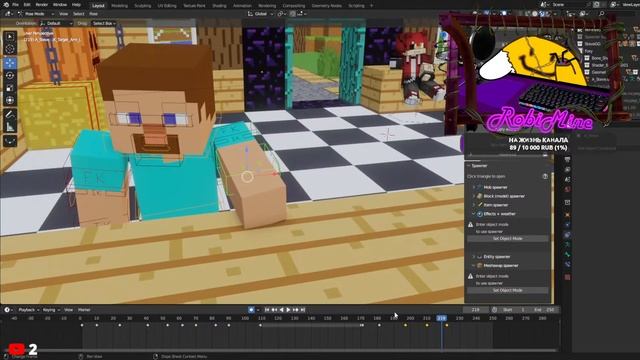This screenshot has width=640, height=360.
Task: Click the End frame field
Action: click(544, 310)
